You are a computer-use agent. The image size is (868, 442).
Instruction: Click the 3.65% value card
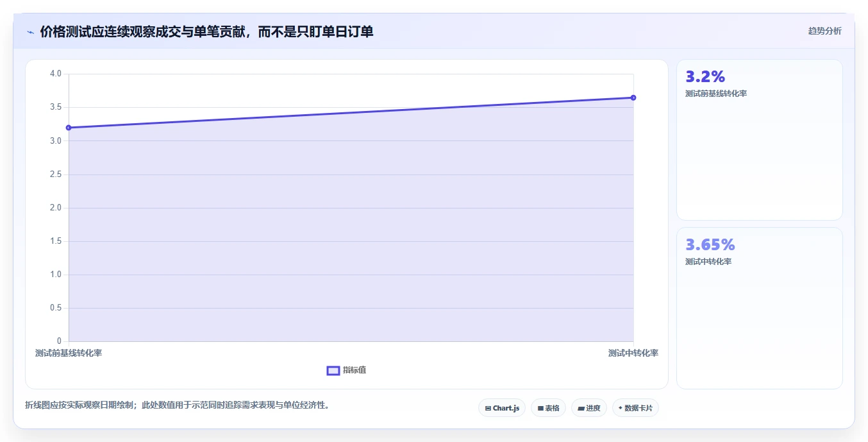759,308
